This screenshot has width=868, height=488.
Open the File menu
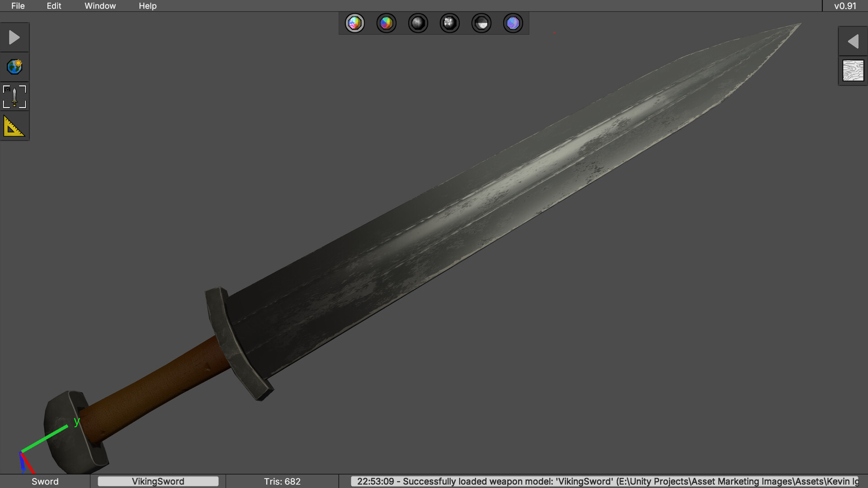point(18,6)
